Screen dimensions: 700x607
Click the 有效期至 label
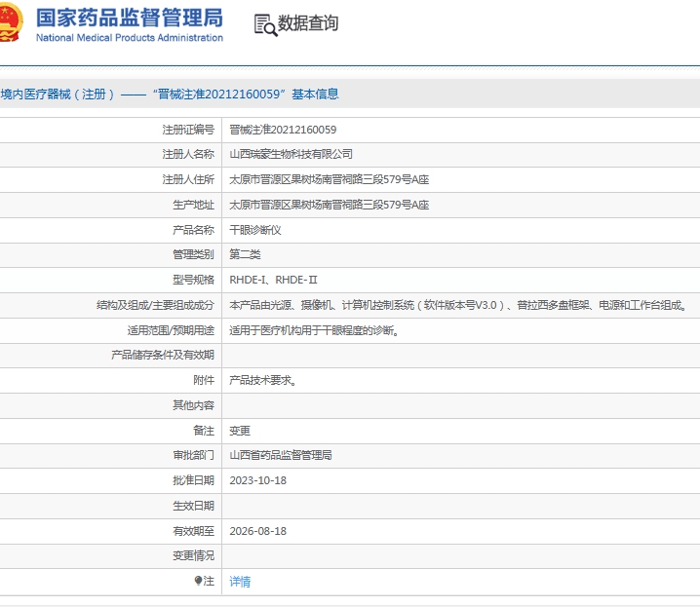click(x=193, y=531)
